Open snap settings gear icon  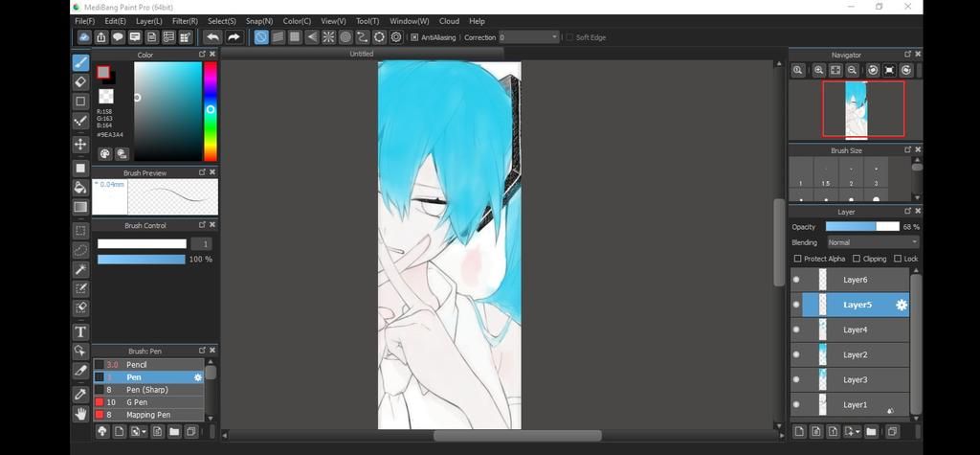tap(396, 37)
